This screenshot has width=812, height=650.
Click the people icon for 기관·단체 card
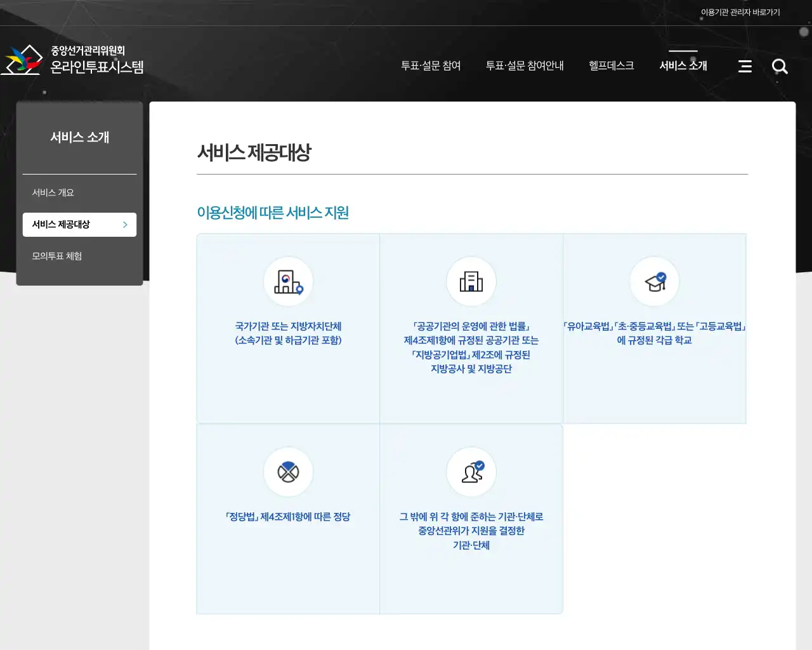(471, 472)
